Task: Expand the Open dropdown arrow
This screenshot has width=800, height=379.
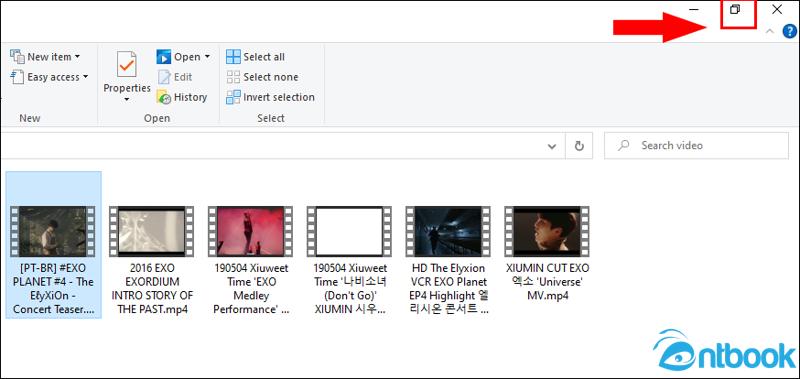Action: coord(208,57)
